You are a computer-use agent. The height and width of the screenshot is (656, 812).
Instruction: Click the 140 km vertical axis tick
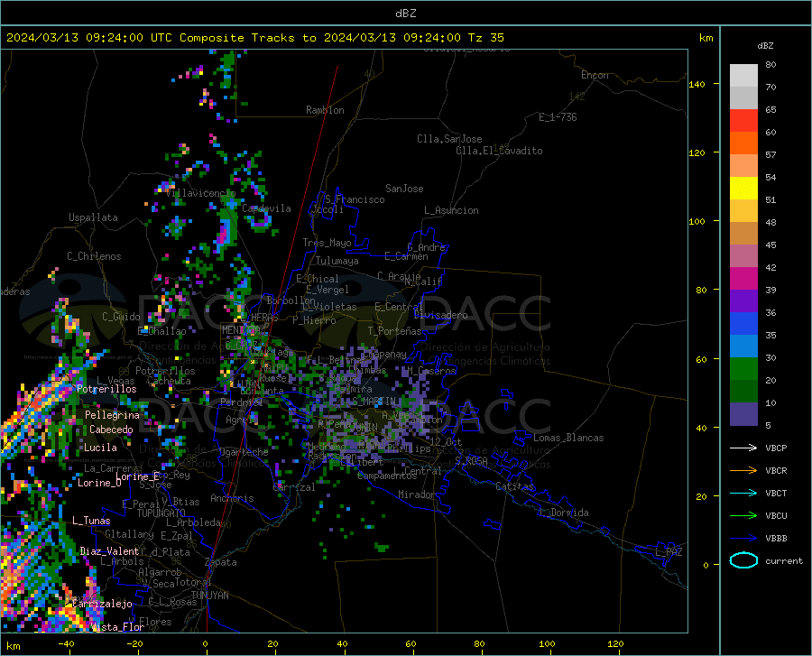(x=697, y=84)
